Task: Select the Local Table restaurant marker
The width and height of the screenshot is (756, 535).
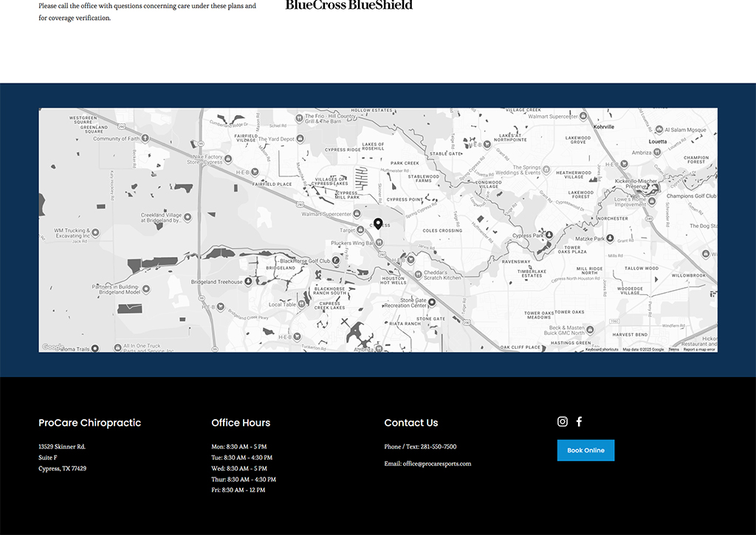Action: (x=303, y=304)
